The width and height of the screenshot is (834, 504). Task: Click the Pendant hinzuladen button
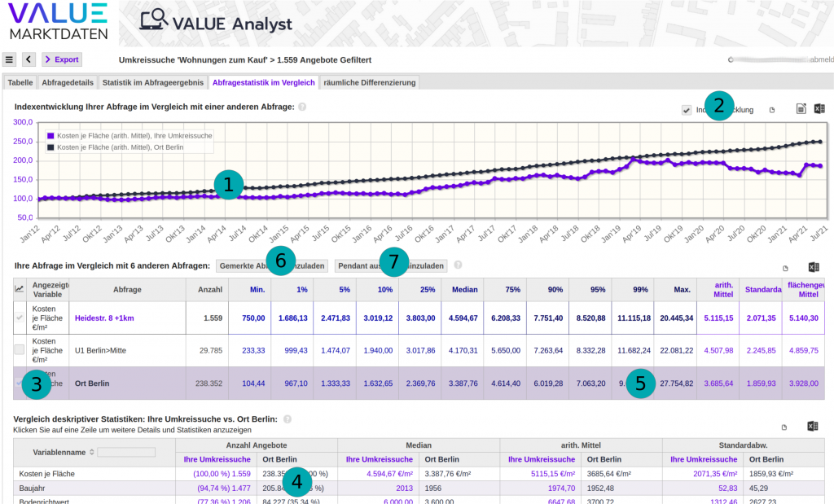(391, 265)
